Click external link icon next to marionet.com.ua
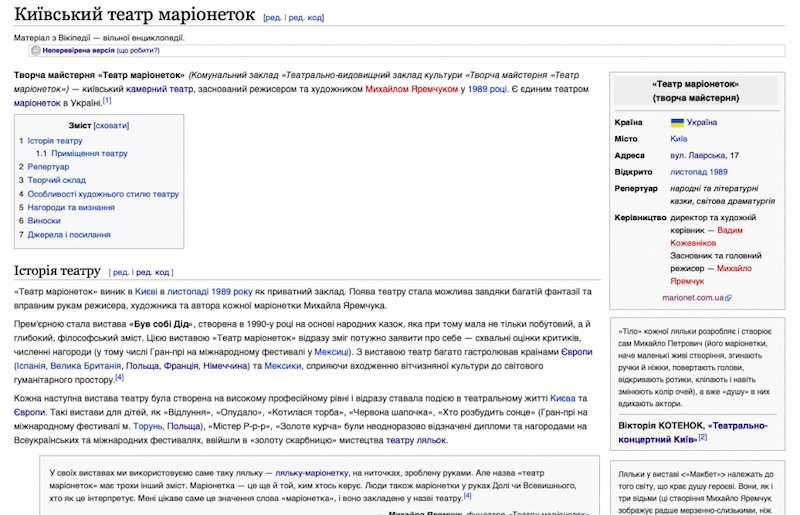Screen dimensions: 800x515 pyautogui.click(x=728, y=298)
